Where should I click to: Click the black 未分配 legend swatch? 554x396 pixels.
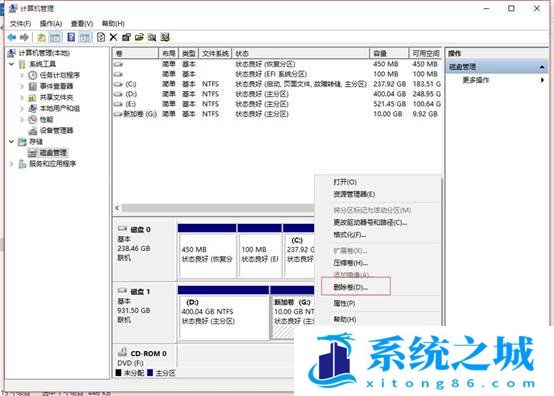pos(118,373)
